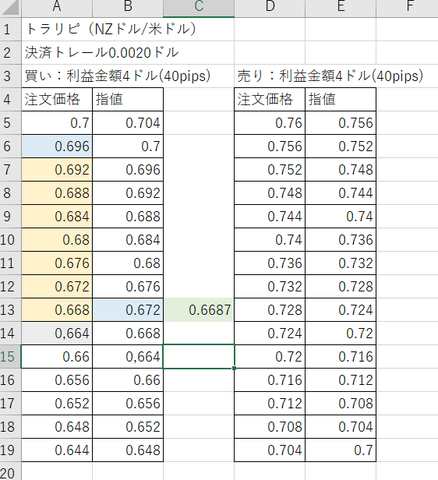438x480 pixels.
Task: Click blue cell B13 0.672
Action: [x=128, y=310]
